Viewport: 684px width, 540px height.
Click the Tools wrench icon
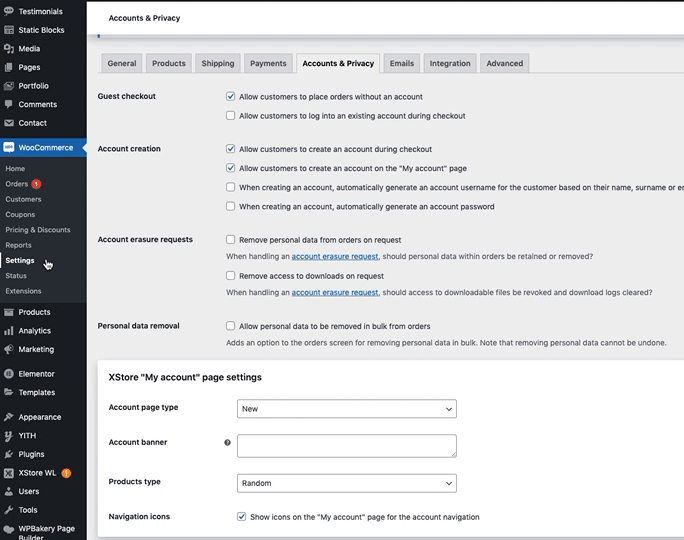pos(9,510)
